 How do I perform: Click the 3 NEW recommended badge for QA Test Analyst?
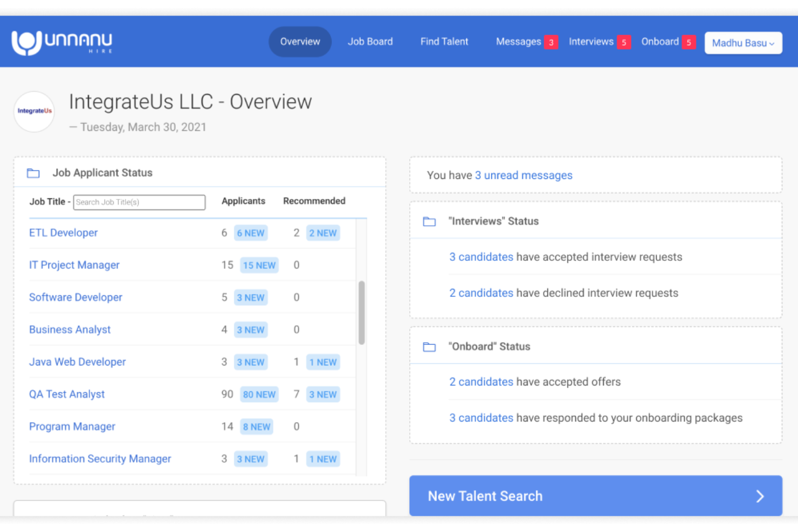323,395
